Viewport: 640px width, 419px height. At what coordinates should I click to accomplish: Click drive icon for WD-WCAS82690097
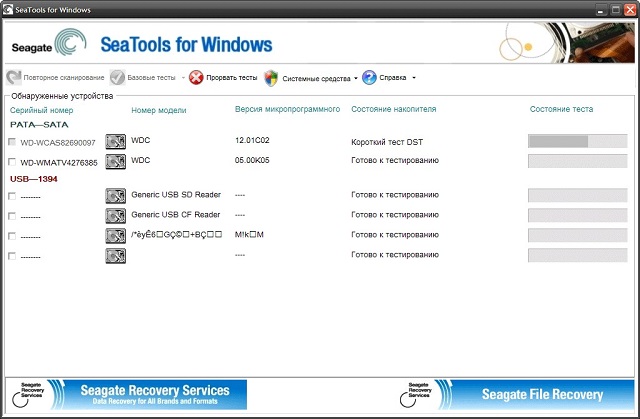[x=116, y=141]
